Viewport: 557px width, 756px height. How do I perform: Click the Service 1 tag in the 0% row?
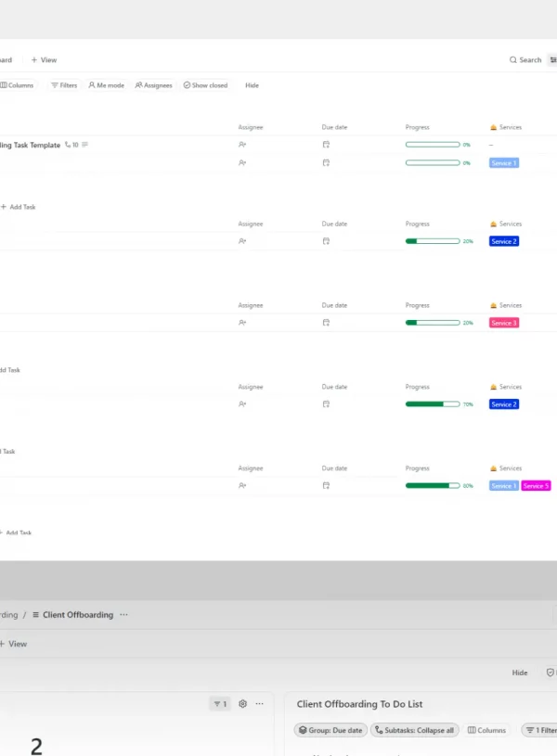(504, 163)
